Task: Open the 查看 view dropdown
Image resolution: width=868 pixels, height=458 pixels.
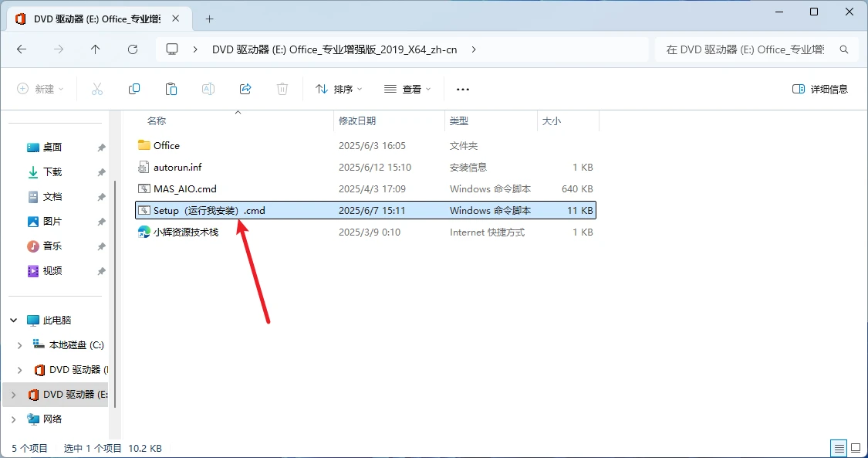Action: [407, 89]
